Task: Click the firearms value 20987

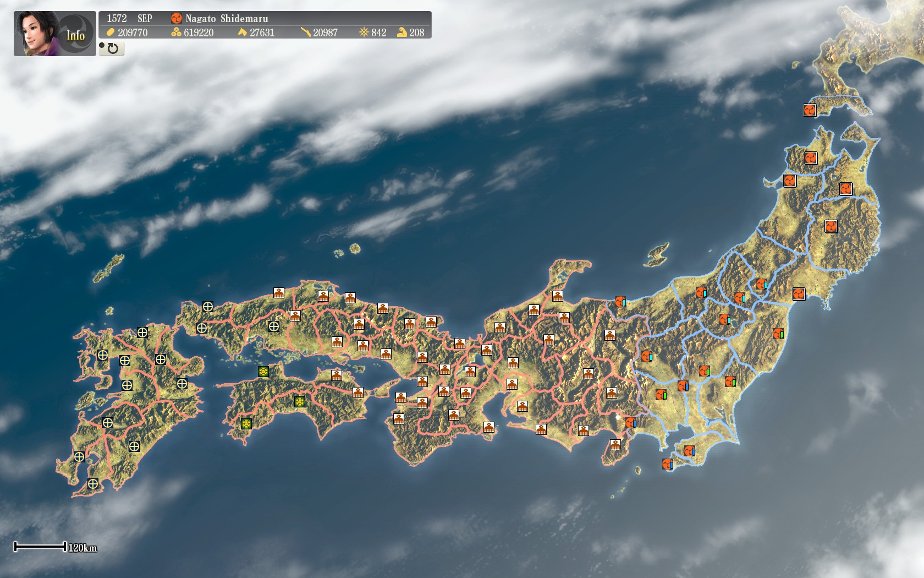Action: point(325,32)
